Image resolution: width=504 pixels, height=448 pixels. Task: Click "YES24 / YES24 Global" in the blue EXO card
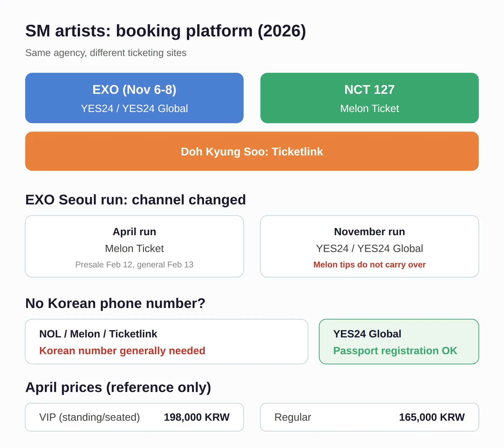pyautogui.click(x=134, y=108)
